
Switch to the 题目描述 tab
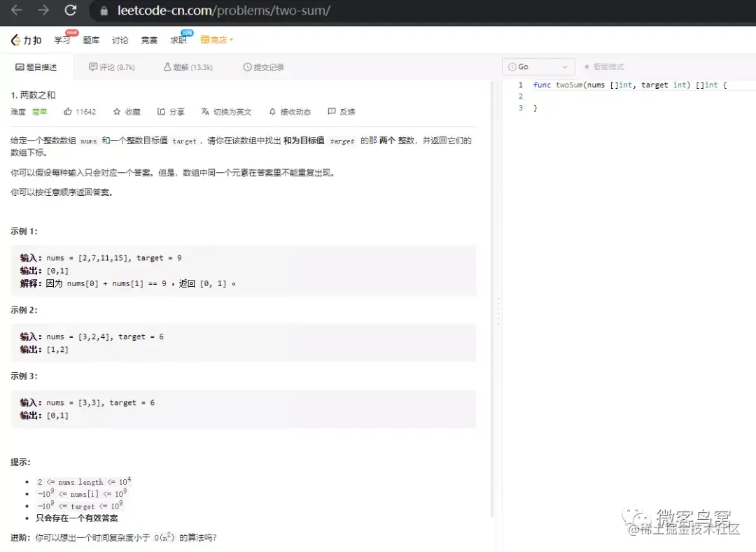pos(36,67)
